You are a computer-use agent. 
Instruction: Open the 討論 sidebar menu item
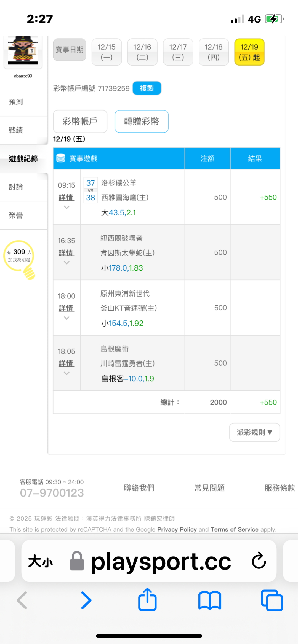pyautogui.click(x=16, y=187)
